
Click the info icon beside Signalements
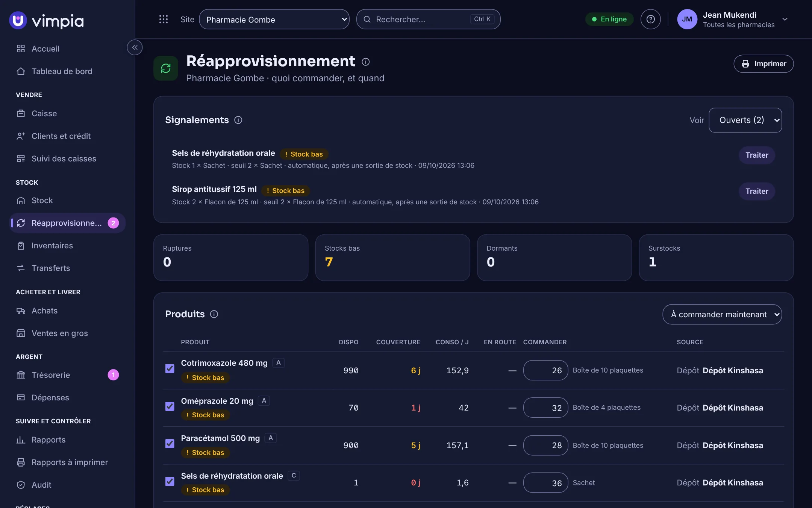coord(238,120)
